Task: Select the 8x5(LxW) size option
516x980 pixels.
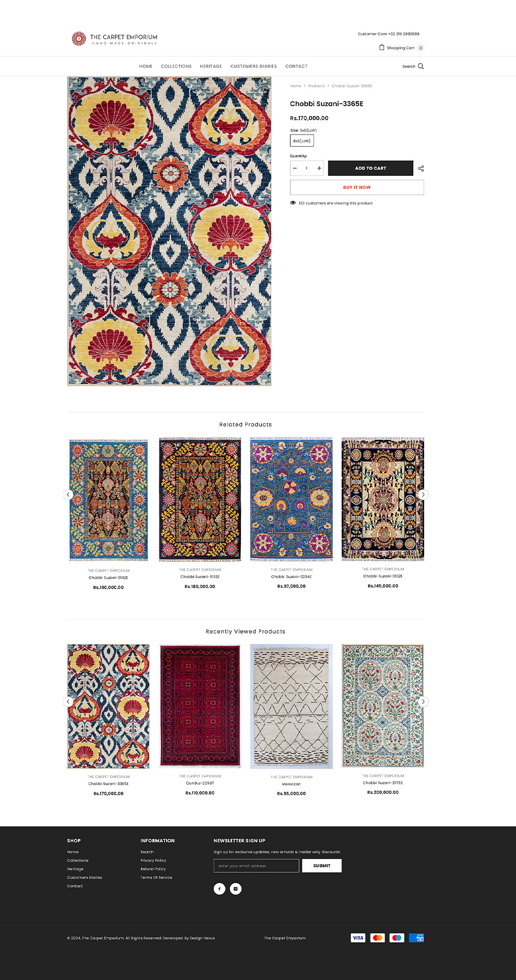Action: 302,141
